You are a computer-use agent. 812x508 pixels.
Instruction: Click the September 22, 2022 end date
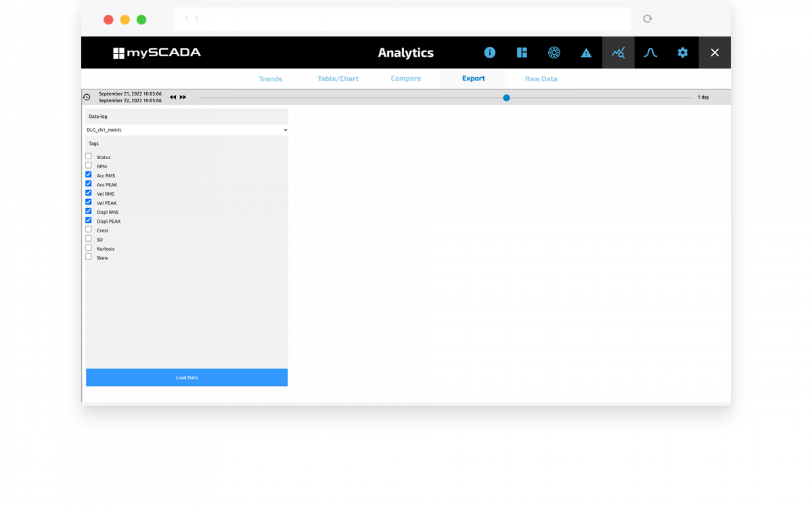tap(130, 100)
